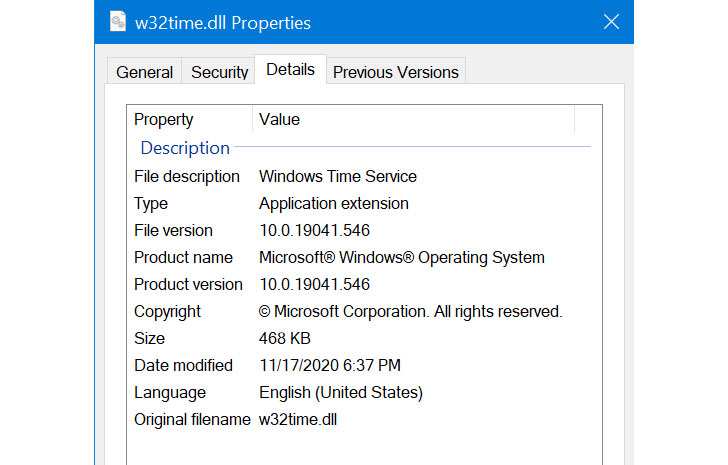Viewport: 728px width, 465px height.
Task: Click the Date modified row
Action: coord(183,366)
